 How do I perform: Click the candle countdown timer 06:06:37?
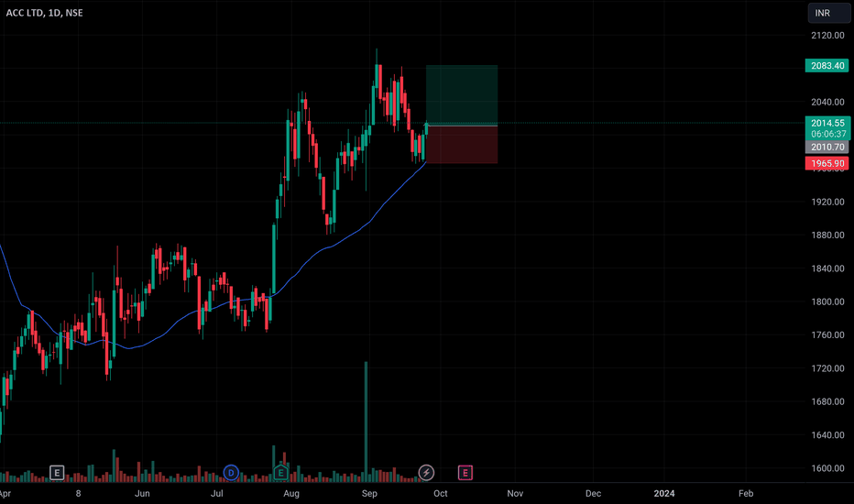pyautogui.click(x=828, y=134)
